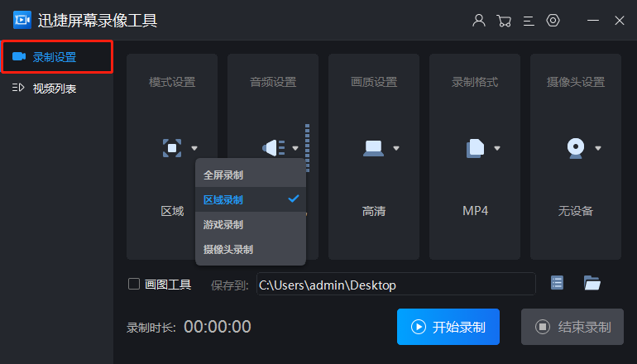Image resolution: width=637 pixels, height=364 pixels.
Task: Select 全屏录制 from the mode menu
Action: pyautogui.click(x=251, y=175)
